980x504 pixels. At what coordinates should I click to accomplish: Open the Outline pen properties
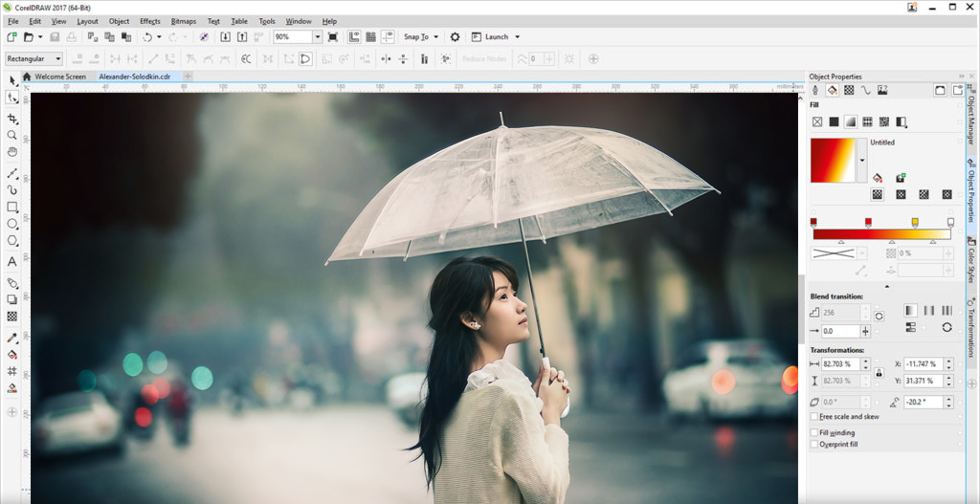tap(815, 90)
